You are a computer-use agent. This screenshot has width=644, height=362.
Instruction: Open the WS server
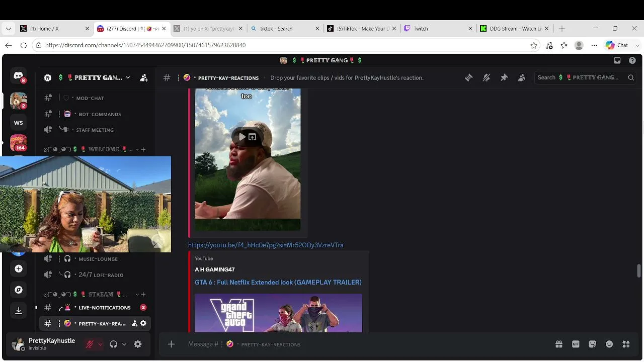click(19, 122)
